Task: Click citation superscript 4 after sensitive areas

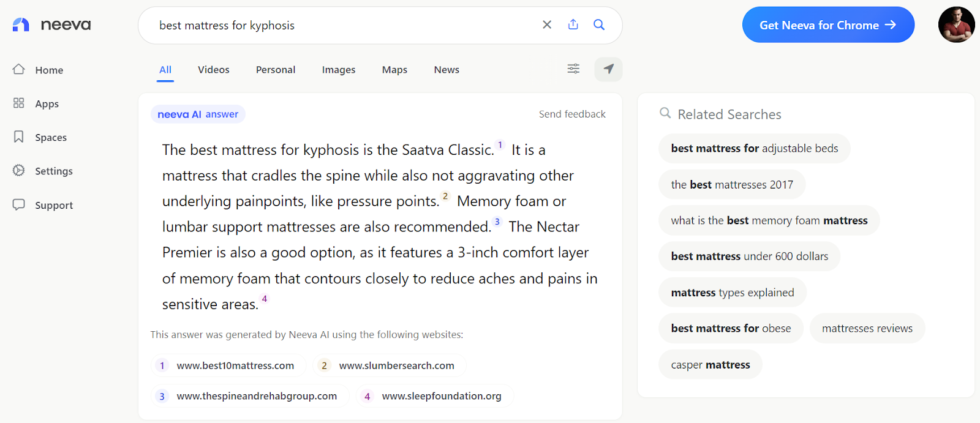Action: (265, 299)
